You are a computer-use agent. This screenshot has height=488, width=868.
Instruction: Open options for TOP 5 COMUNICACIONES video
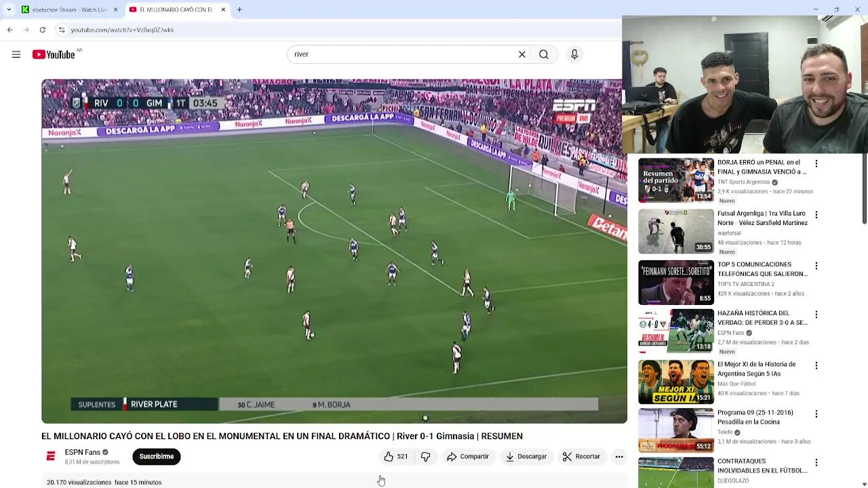816,266
